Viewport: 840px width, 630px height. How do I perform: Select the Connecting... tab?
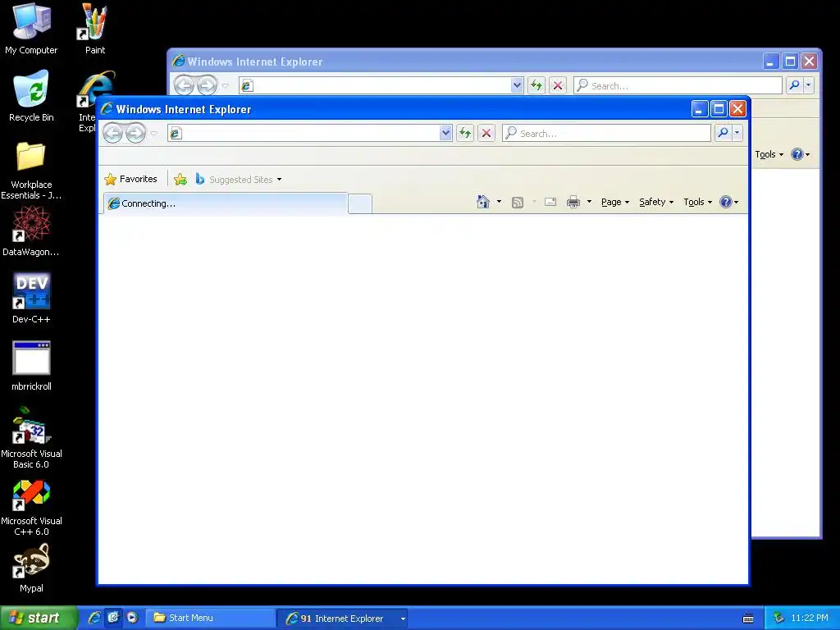(x=225, y=203)
